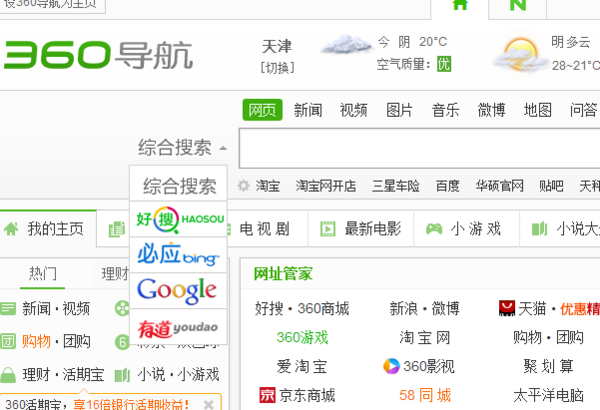Open the 京东商城 site link
This screenshot has width=600, height=410.
(307, 395)
